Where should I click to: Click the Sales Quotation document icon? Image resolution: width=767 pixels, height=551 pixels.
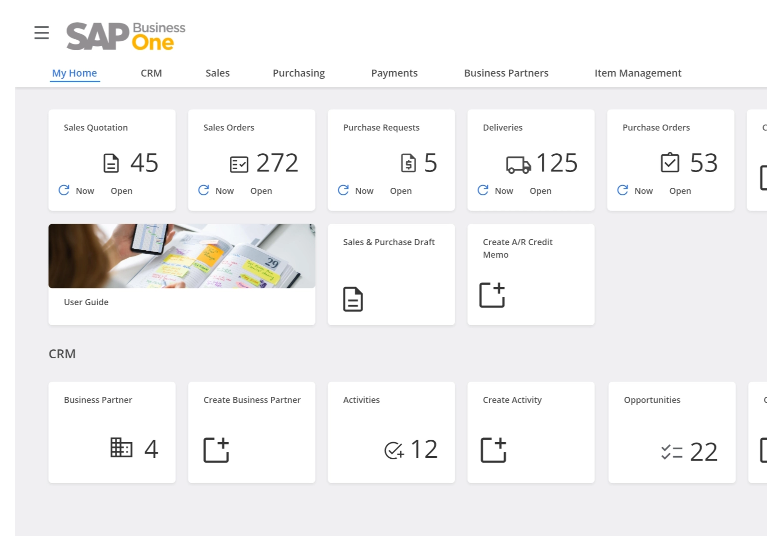(x=112, y=163)
